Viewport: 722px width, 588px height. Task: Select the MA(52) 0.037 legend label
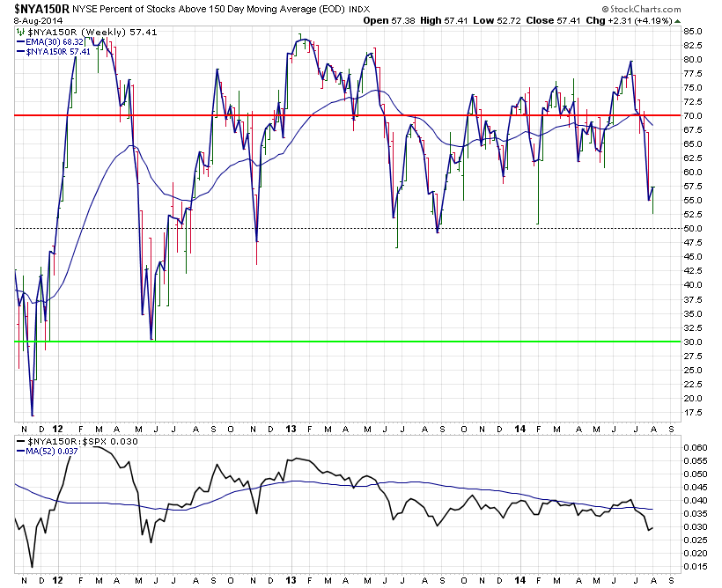47,452
